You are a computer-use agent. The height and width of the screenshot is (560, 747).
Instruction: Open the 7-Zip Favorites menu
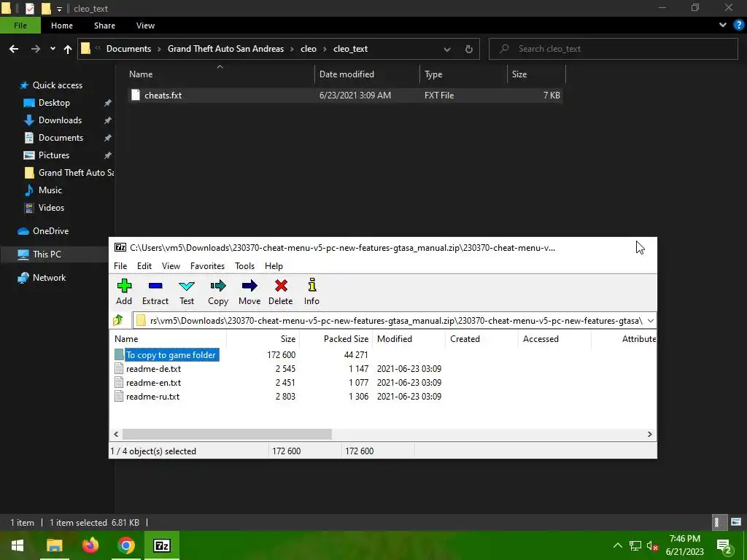pyautogui.click(x=207, y=265)
